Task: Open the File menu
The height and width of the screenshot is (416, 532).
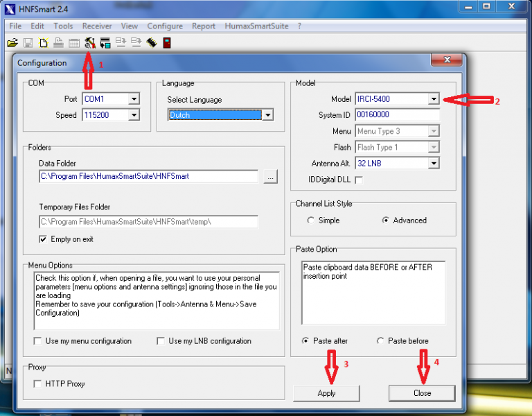Action: (15, 26)
